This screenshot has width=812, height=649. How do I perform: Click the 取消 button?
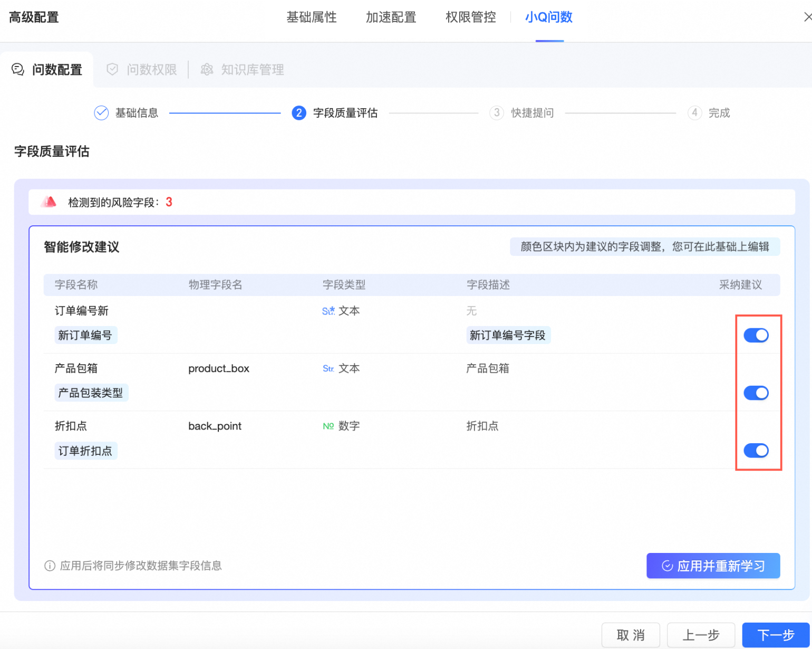[x=631, y=635]
